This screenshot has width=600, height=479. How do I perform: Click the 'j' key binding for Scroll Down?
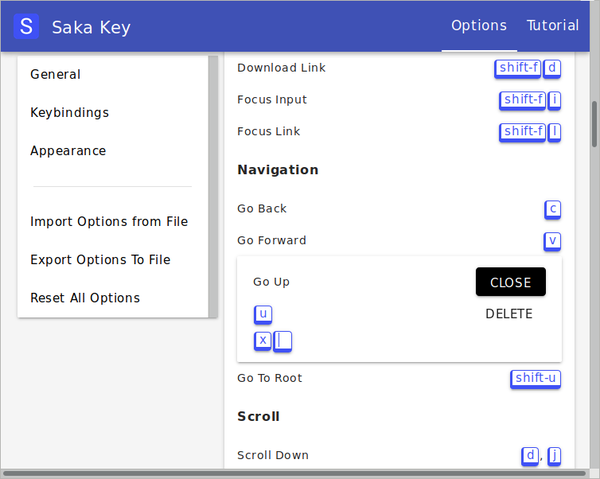tap(554, 456)
